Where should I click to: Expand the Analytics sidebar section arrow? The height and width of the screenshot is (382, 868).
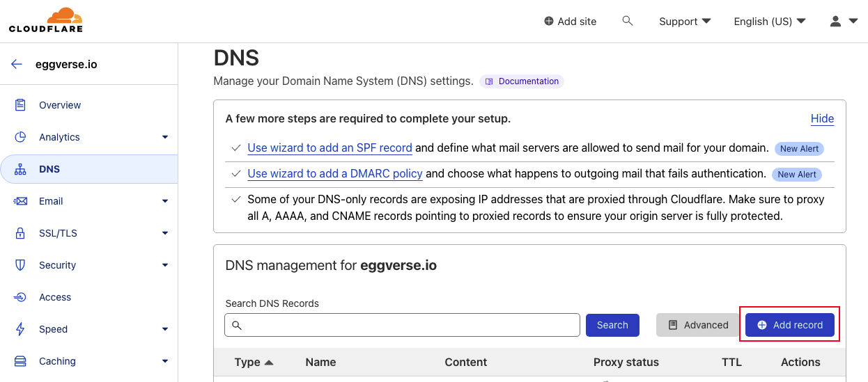click(165, 137)
